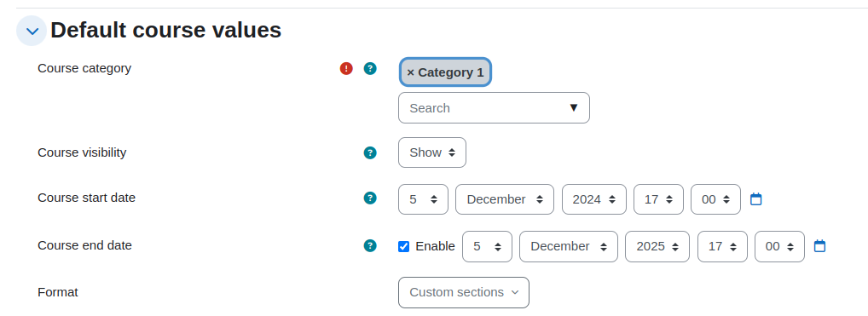This screenshot has width=868, height=316.
Task: Open the category search dropdown arrow
Action: pyautogui.click(x=574, y=107)
